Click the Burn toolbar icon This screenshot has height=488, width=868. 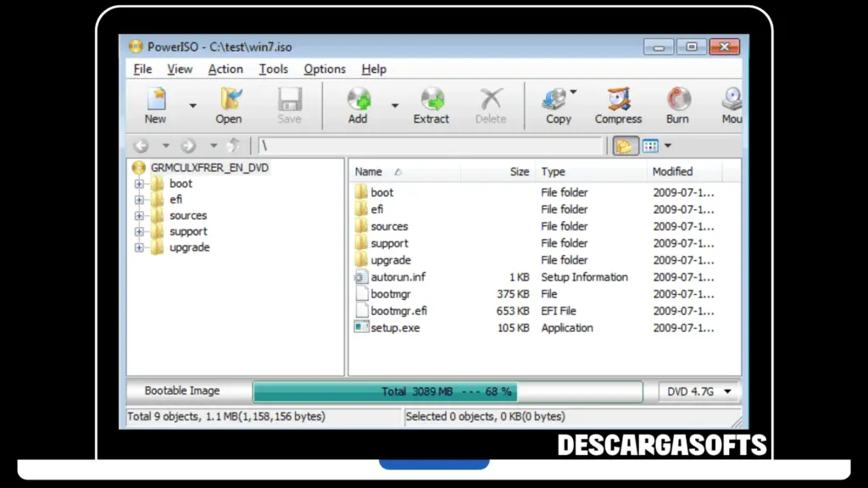tap(677, 104)
